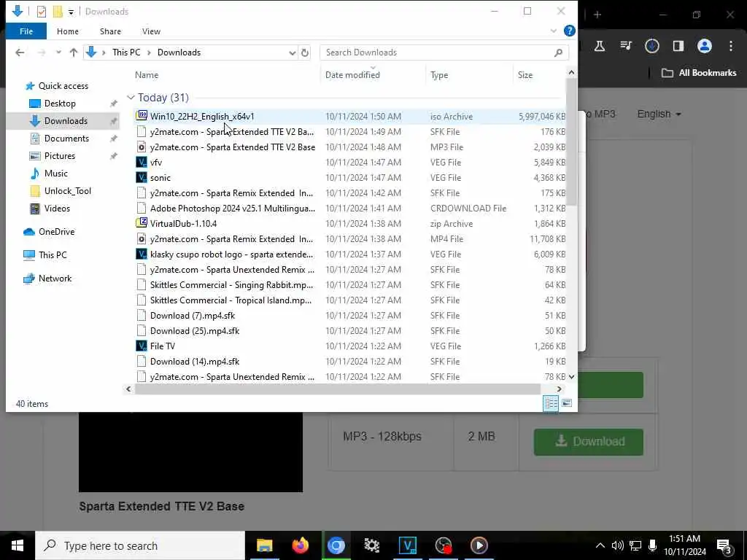Select Videos in navigation pane
The height and width of the screenshot is (560, 747).
coord(57,209)
